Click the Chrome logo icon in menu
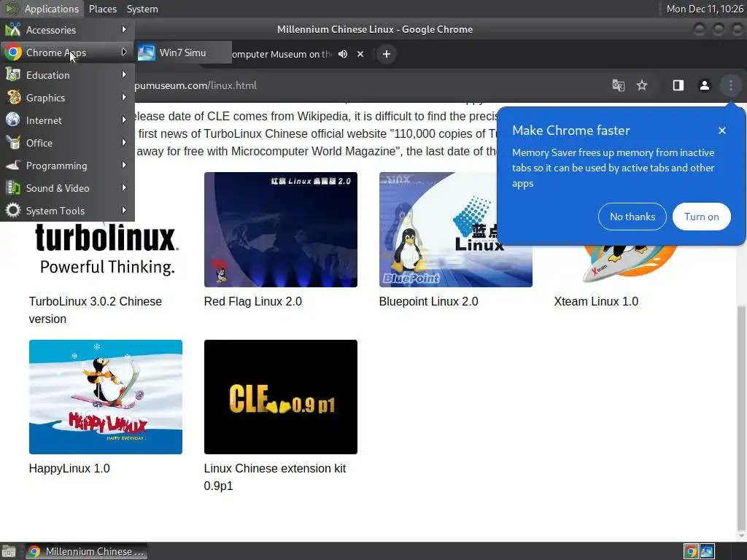Image resolution: width=747 pixels, height=560 pixels. (13, 52)
